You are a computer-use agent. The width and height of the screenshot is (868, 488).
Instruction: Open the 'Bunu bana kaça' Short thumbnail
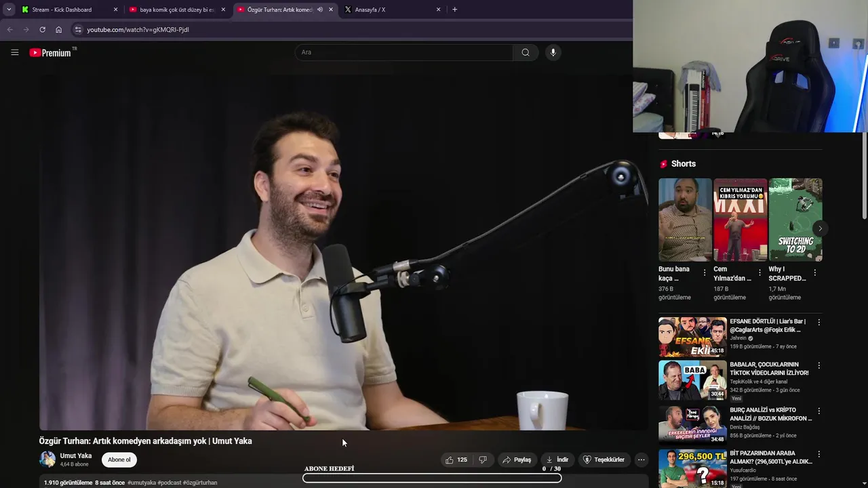pos(685,220)
